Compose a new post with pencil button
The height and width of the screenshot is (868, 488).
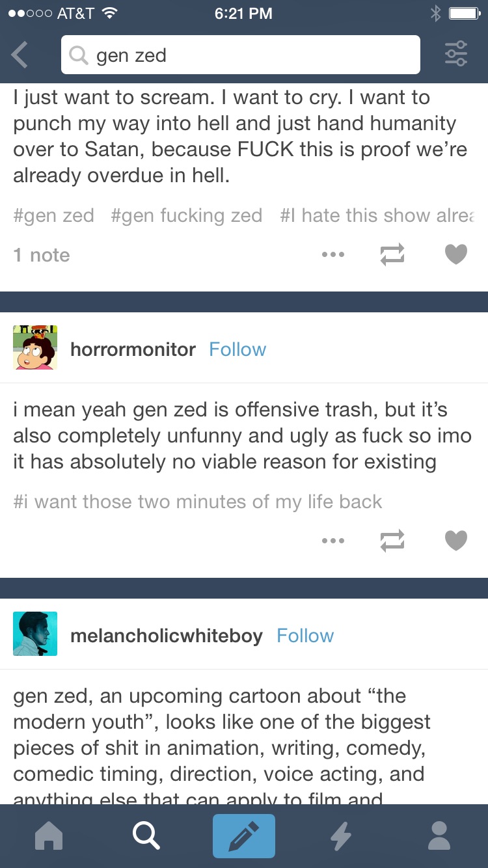coord(244,836)
